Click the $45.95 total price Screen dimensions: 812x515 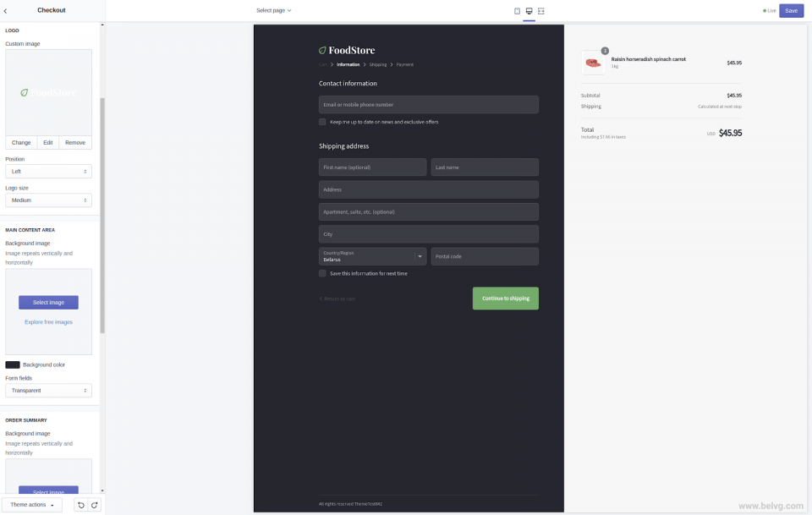pos(730,133)
